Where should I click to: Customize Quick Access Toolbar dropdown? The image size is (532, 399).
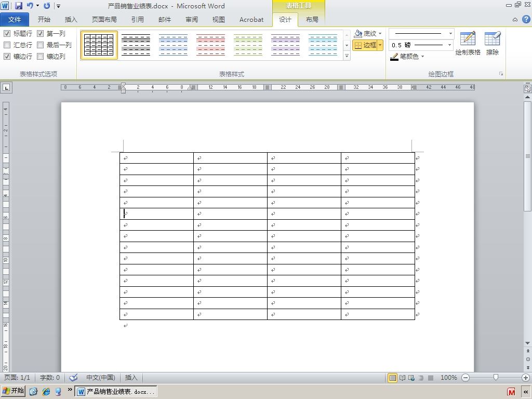58,6
